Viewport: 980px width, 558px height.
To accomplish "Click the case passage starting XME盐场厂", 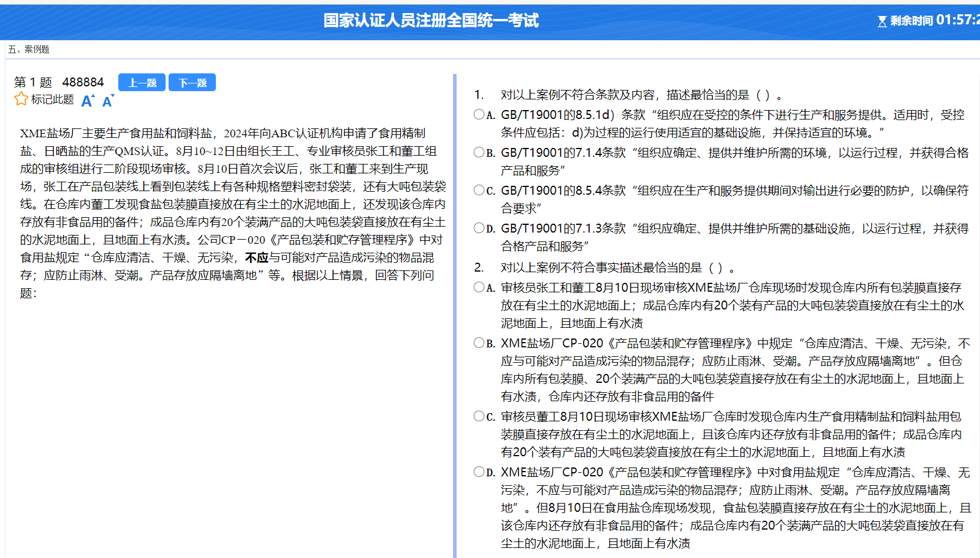I will [232, 213].
